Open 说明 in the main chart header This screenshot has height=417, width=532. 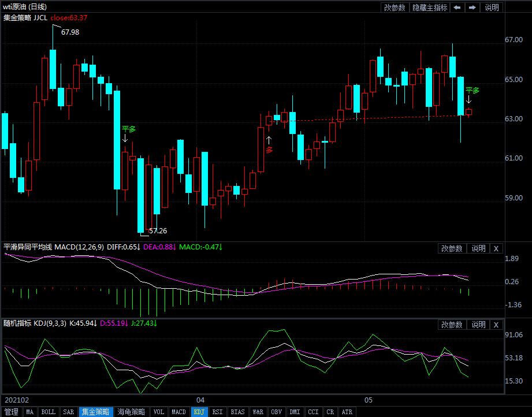point(492,8)
